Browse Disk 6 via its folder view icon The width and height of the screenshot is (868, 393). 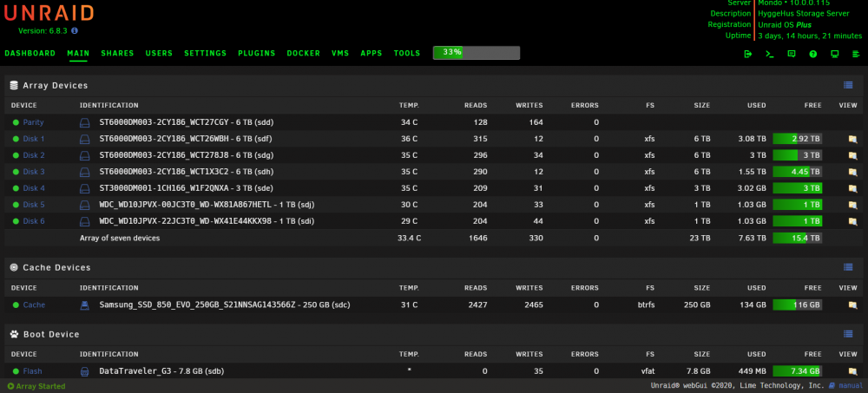point(852,221)
